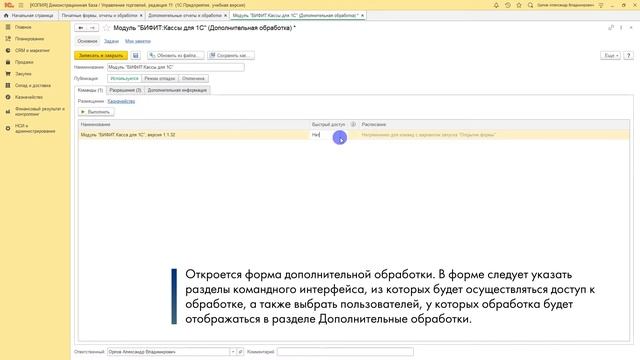Open the global search magnifier icon
The height and width of the screenshot is (360, 640).
pos(530,5)
